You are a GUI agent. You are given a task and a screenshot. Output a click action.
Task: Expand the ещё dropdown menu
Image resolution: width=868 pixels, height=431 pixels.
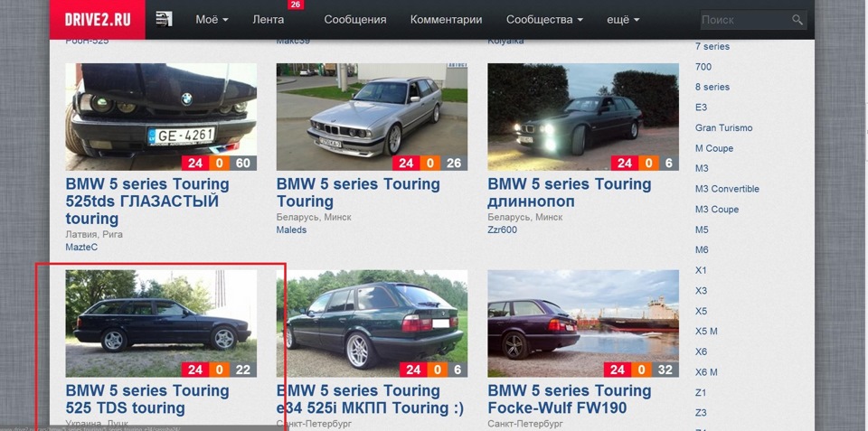coord(623,20)
